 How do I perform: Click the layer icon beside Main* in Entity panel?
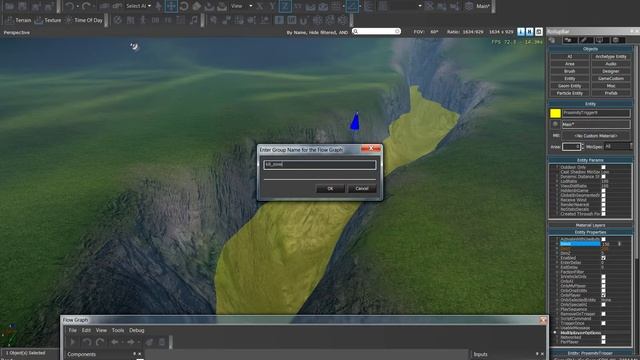[x=555, y=124]
